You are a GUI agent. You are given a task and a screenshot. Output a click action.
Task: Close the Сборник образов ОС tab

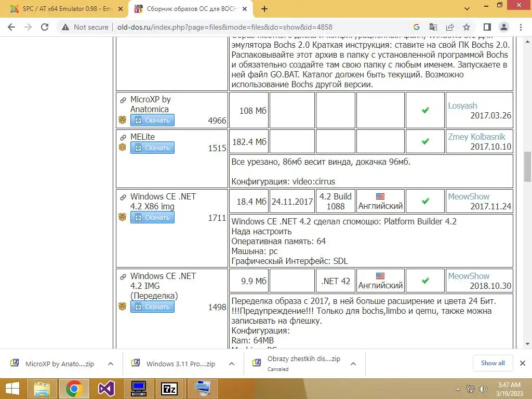tap(245, 9)
